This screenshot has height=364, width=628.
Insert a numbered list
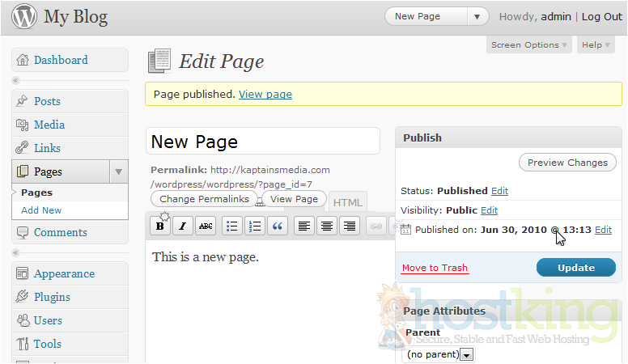point(255,226)
